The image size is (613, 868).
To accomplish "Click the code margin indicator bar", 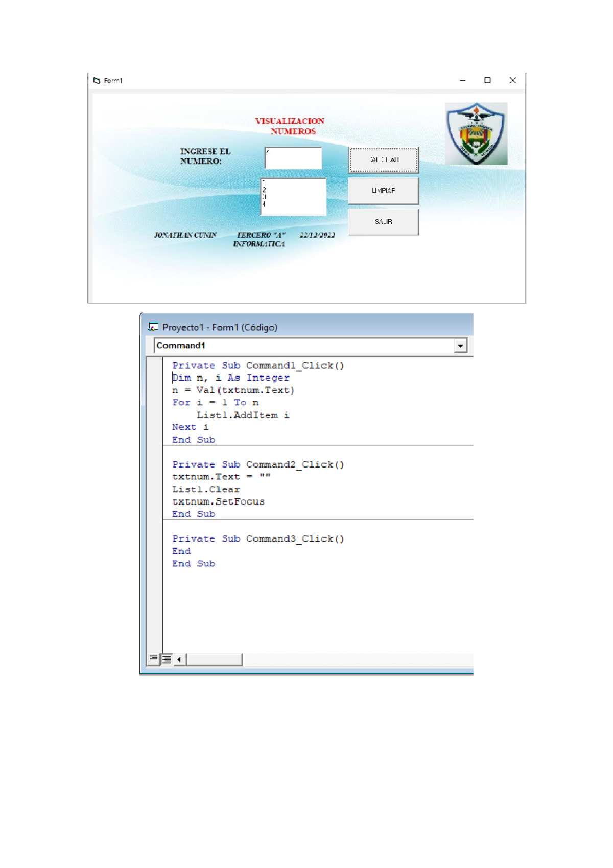I will click(155, 501).
